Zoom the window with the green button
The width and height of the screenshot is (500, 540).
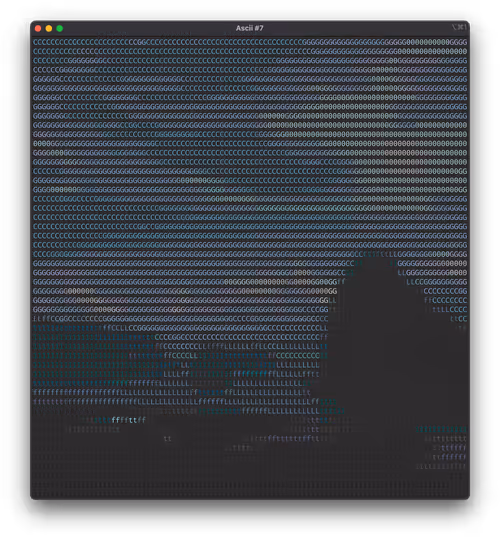(60, 29)
